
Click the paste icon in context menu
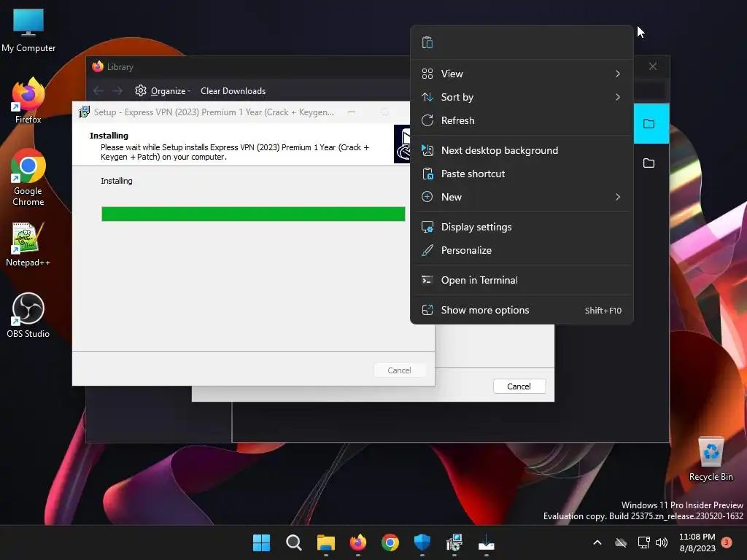coord(427,42)
